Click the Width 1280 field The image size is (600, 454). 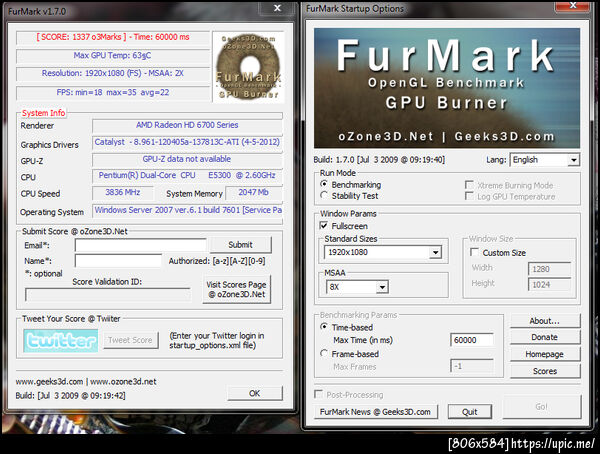pos(549,269)
